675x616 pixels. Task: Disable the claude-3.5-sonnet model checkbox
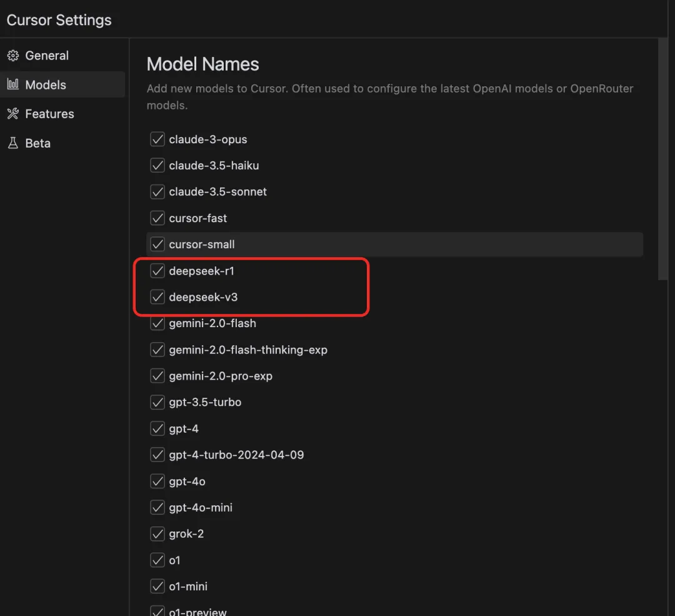[157, 192]
